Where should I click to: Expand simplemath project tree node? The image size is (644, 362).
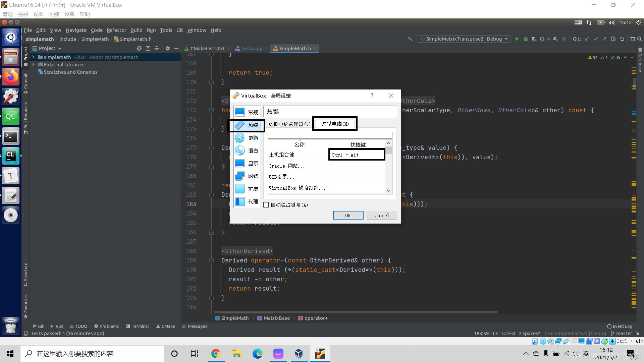(34, 57)
